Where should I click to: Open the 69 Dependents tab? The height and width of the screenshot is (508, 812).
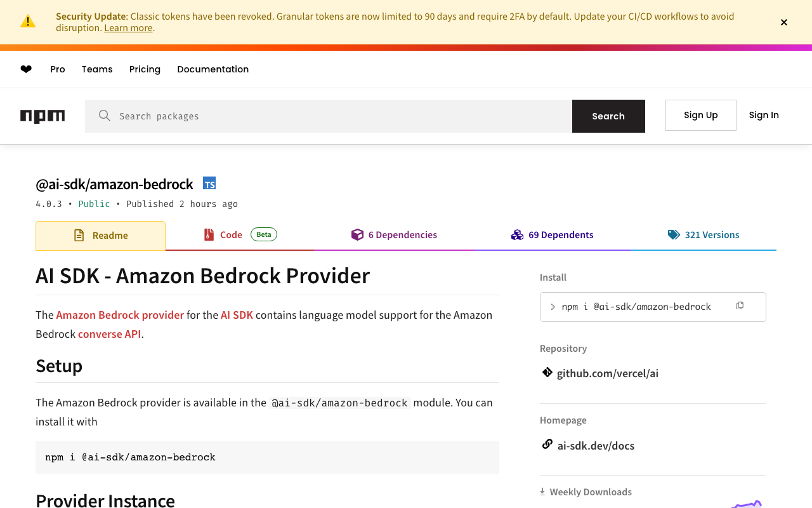(x=553, y=235)
